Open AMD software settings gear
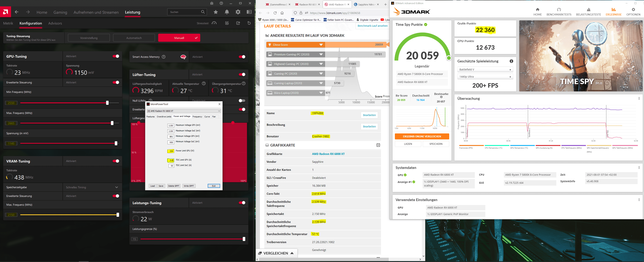The width and height of the screenshot is (644, 262). coord(238,12)
